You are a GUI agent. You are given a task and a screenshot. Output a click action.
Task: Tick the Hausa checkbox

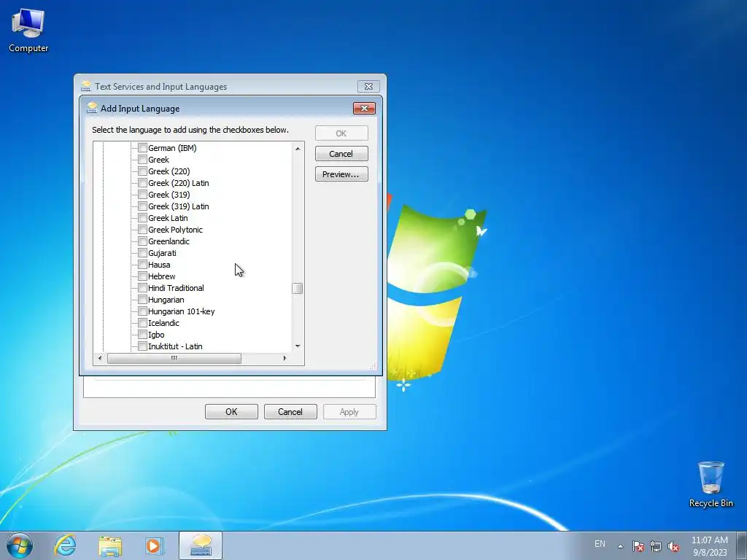click(x=142, y=264)
